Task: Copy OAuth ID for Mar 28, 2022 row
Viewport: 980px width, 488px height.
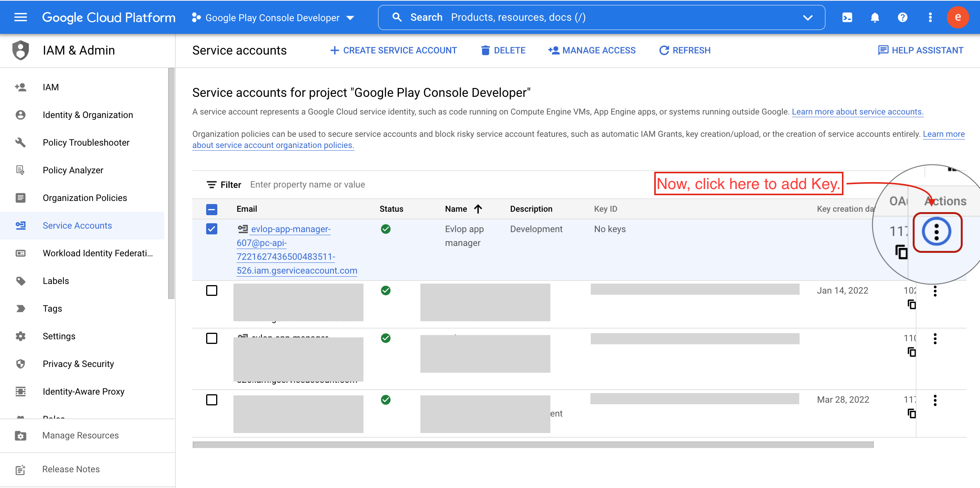Action: pyautogui.click(x=911, y=413)
